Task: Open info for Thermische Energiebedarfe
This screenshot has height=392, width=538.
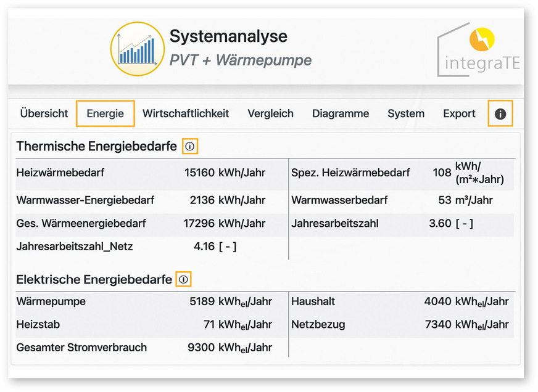Action: (189, 146)
